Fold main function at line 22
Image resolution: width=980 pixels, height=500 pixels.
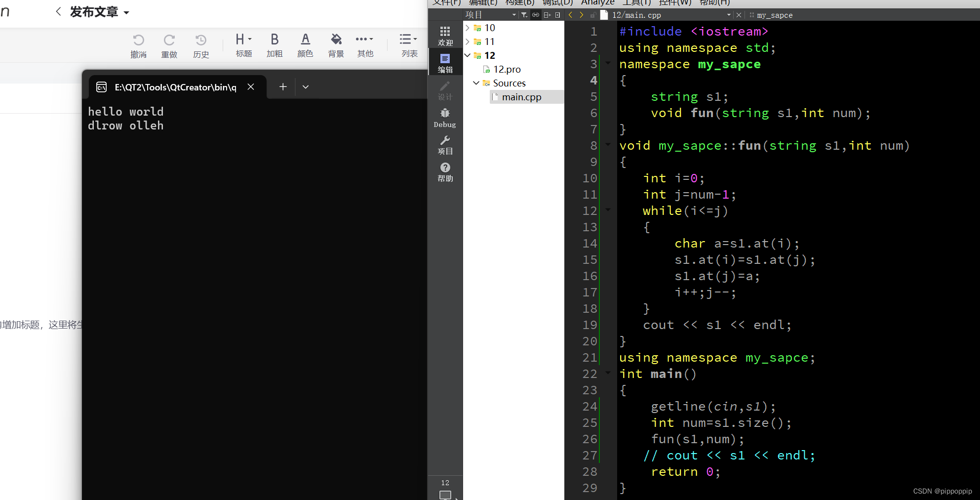coord(608,373)
